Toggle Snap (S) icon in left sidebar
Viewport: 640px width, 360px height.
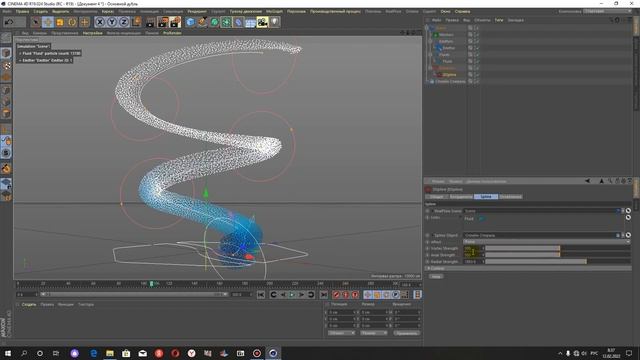(x=6, y=153)
